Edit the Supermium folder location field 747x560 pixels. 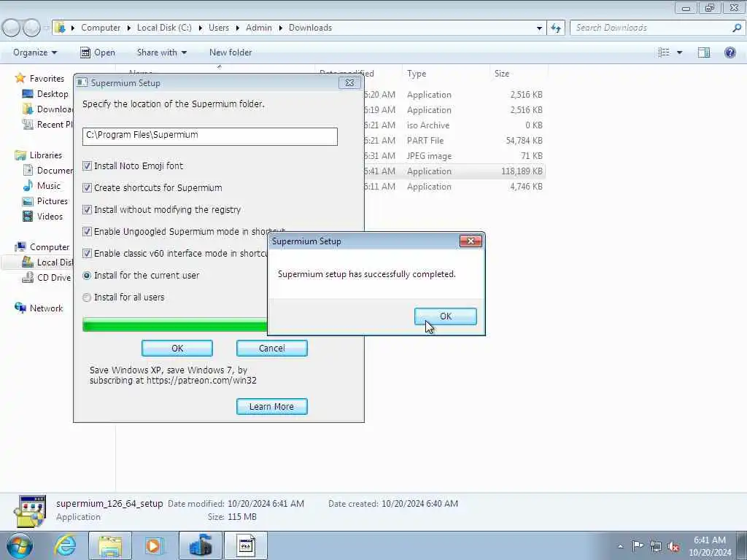209,136
